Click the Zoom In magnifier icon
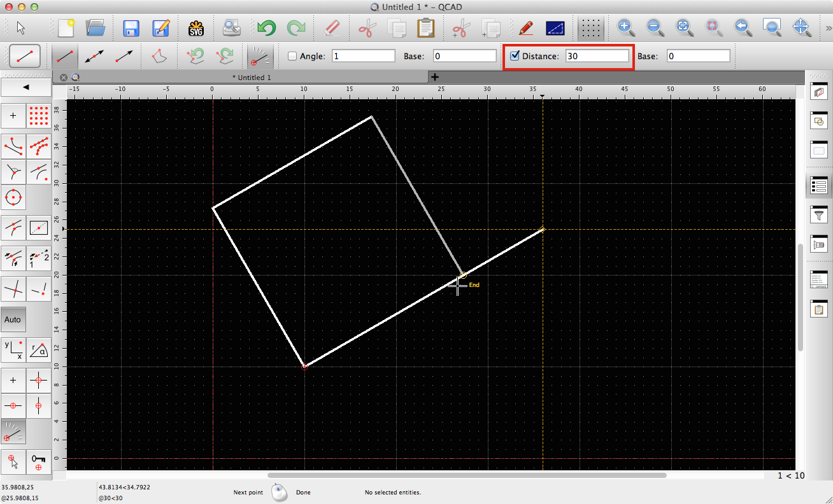 pyautogui.click(x=625, y=27)
